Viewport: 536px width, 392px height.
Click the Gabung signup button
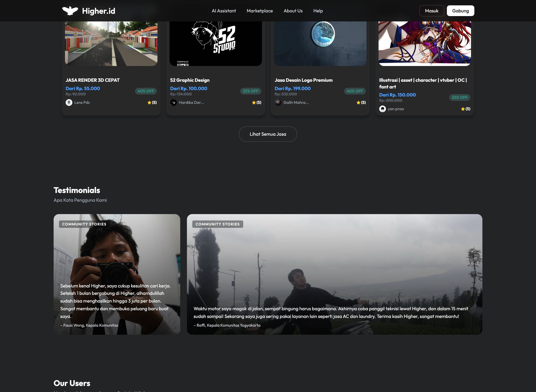(460, 11)
